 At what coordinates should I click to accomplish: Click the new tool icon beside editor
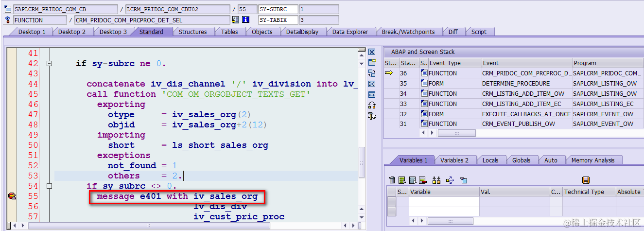372,62
